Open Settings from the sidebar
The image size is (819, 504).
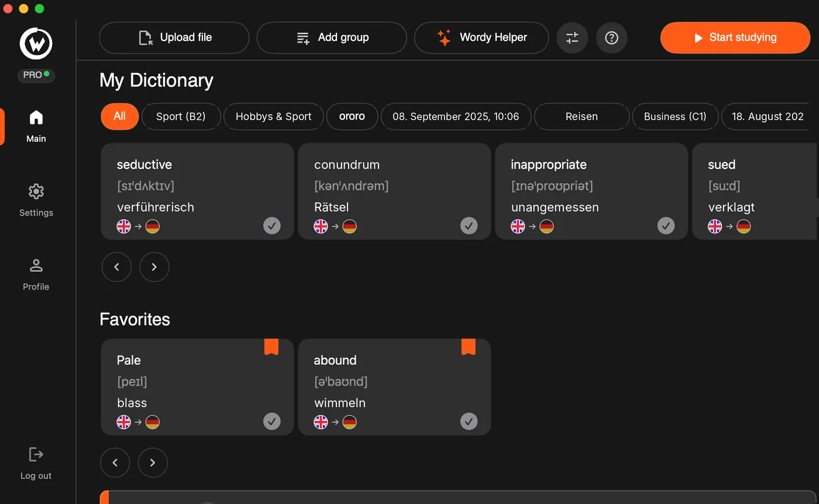click(x=36, y=200)
